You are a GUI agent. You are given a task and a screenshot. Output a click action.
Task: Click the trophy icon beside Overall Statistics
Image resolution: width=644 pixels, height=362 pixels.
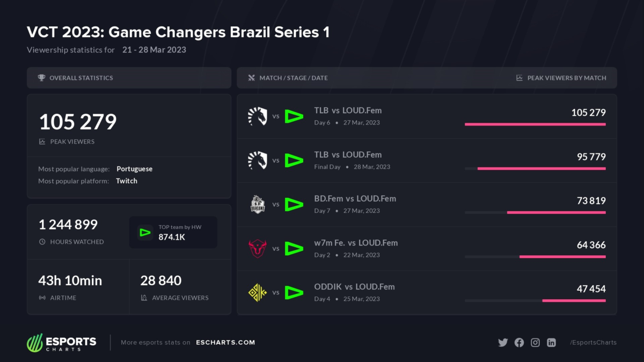pos(41,78)
